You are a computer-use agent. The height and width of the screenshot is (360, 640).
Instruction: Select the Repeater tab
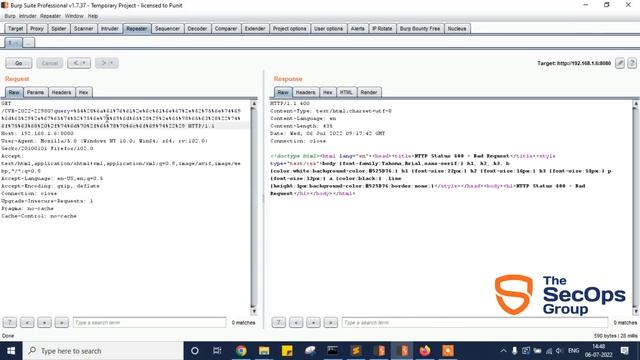coord(136,29)
